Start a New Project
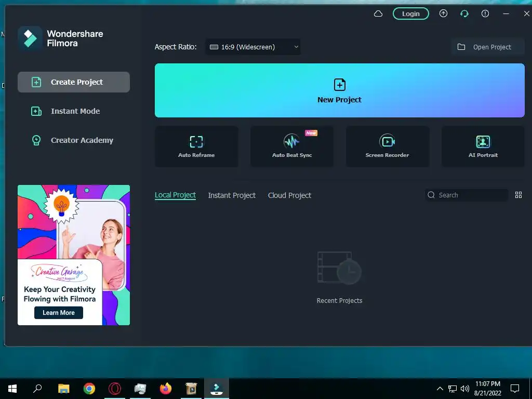532x399 pixels. (340, 90)
